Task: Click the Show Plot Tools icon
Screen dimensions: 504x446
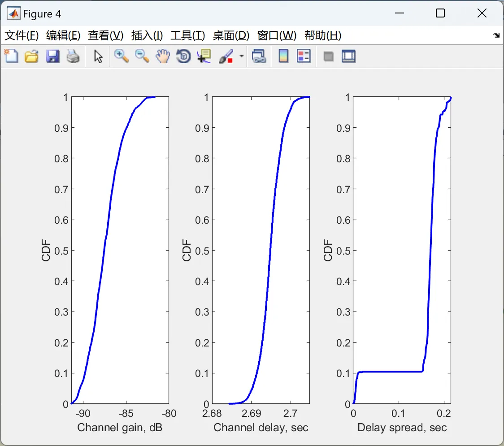Action: click(348, 56)
